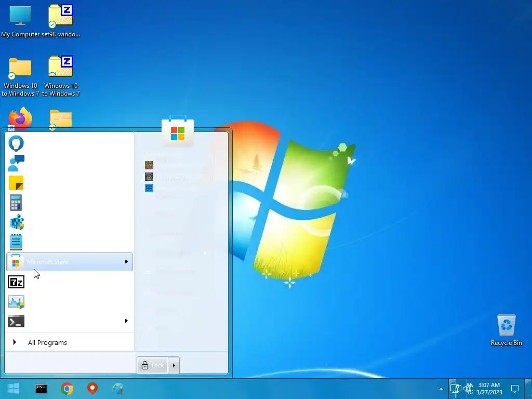Expand the Microsoft Store jump list arrow

click(x=126, y=262)
